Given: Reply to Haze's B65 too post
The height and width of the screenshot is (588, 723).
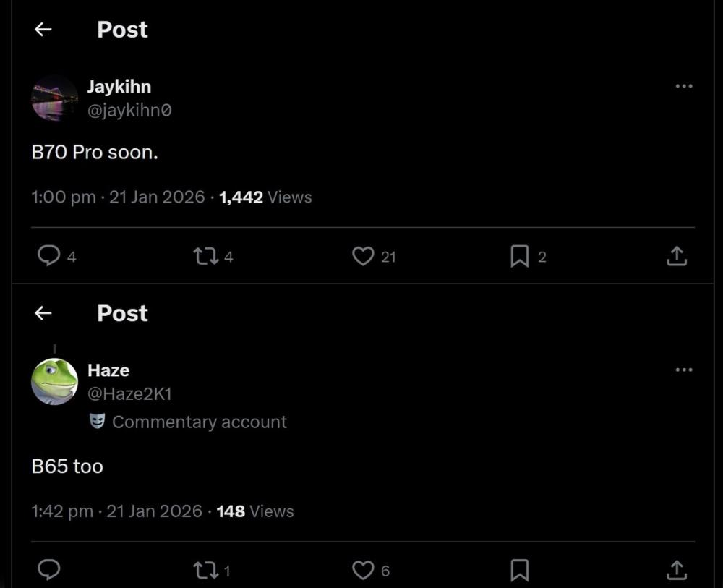Looking at the screenshot, I should [48, 570].
